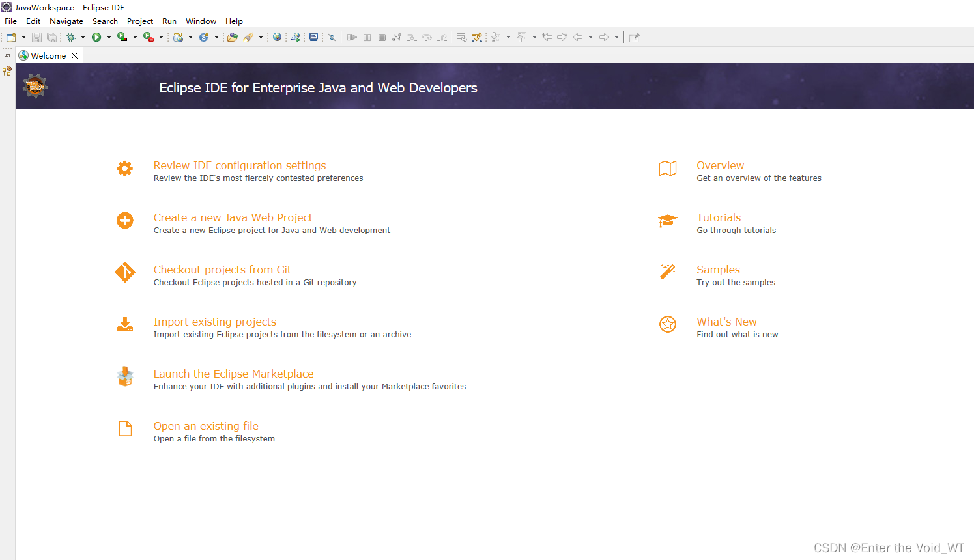Viewport: 974px width, 560px height.
Task: Click the Resume debug icon
Action: pos(352,37)
